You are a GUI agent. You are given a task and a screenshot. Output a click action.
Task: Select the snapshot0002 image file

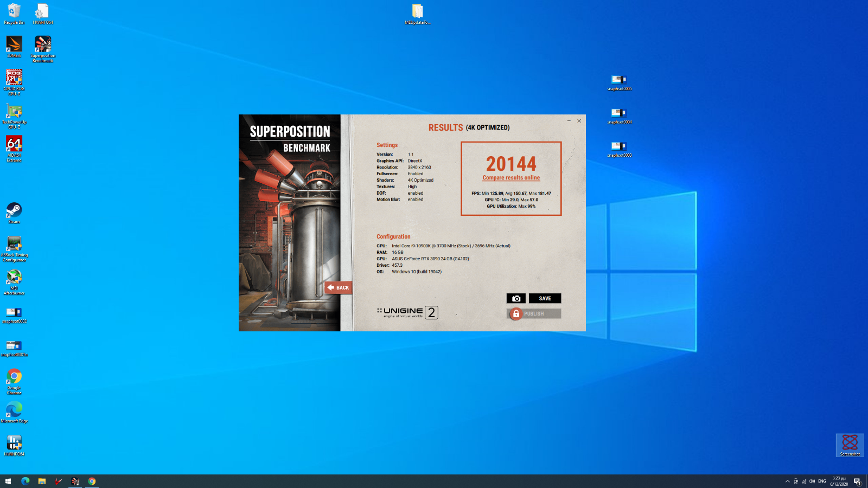(x=14, y=315)
